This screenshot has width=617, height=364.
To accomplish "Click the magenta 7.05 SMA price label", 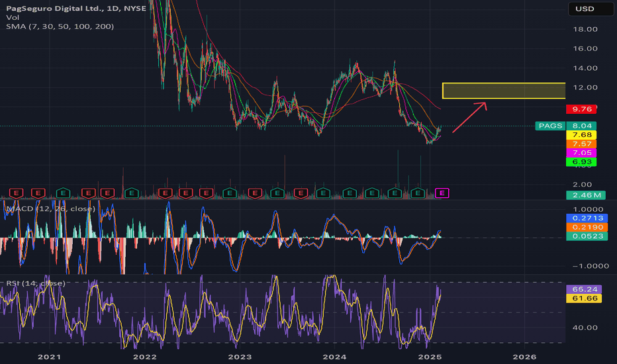I will 581,153.
